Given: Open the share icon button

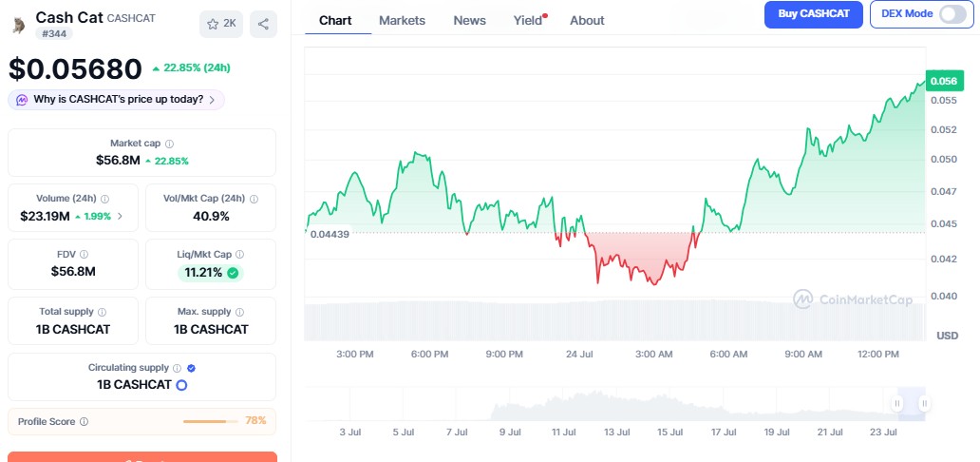Looking at the screenshot, I should pos(263,24).
